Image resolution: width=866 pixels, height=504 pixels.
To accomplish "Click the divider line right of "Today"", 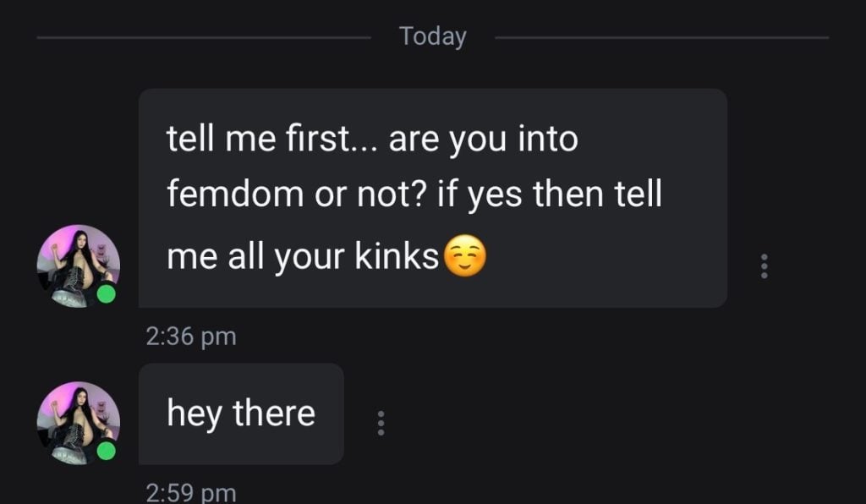I will [661, 37].
